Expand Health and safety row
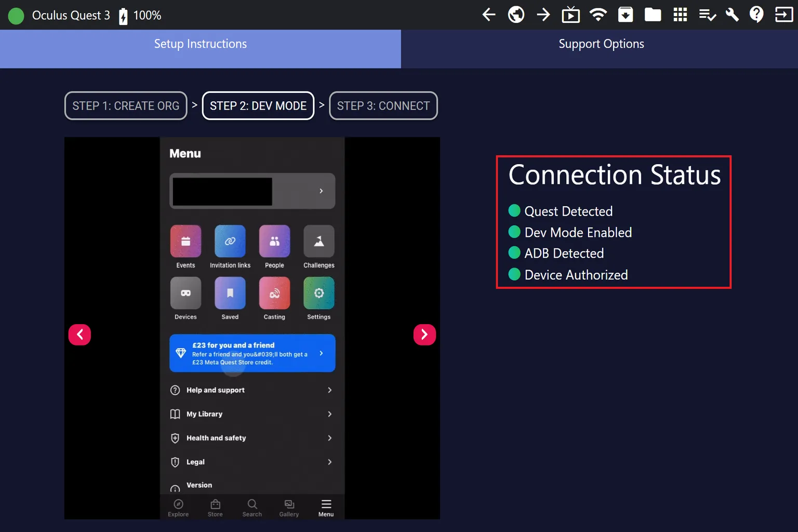 [252, 438]
